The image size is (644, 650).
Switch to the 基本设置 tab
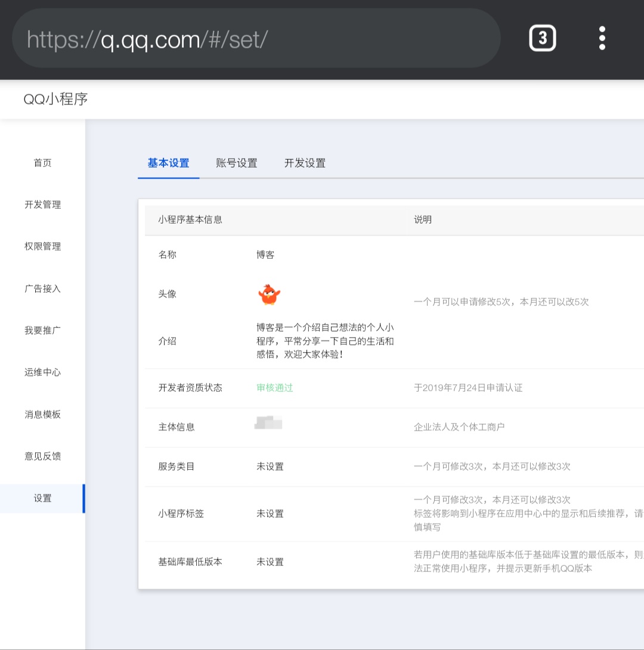point(168,163)
